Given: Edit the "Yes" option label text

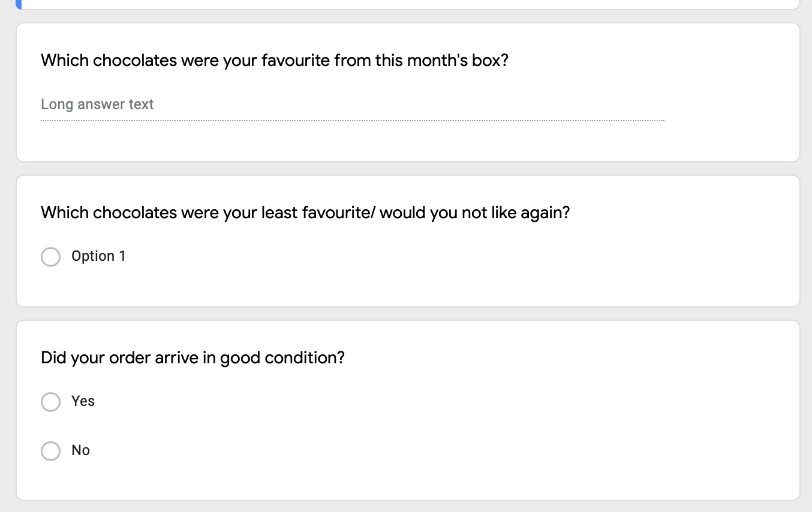Looking at the screenshot, I should pos(83,401).
